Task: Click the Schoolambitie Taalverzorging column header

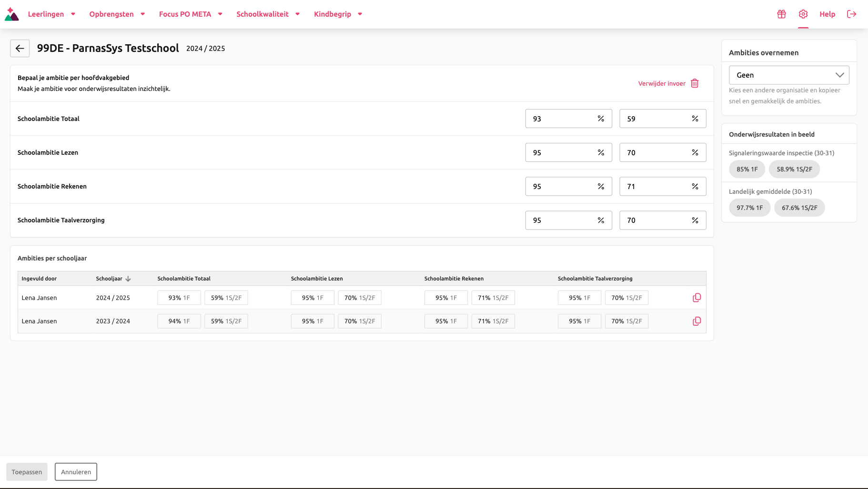Action: coord(595,279)
